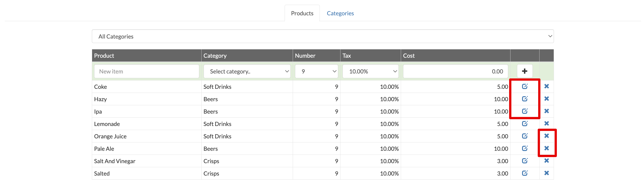The width and height of the screenshot is (644, 192).
Task: Switch to the Categories tab
Action: [340, 13]
